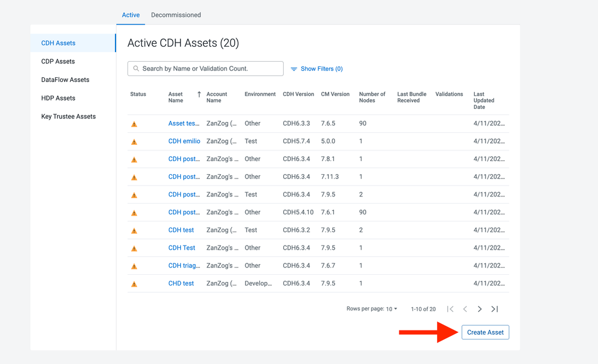Click the Develop... environment cell
Screen dimensions: 598x364
click(x=258, y=283)
